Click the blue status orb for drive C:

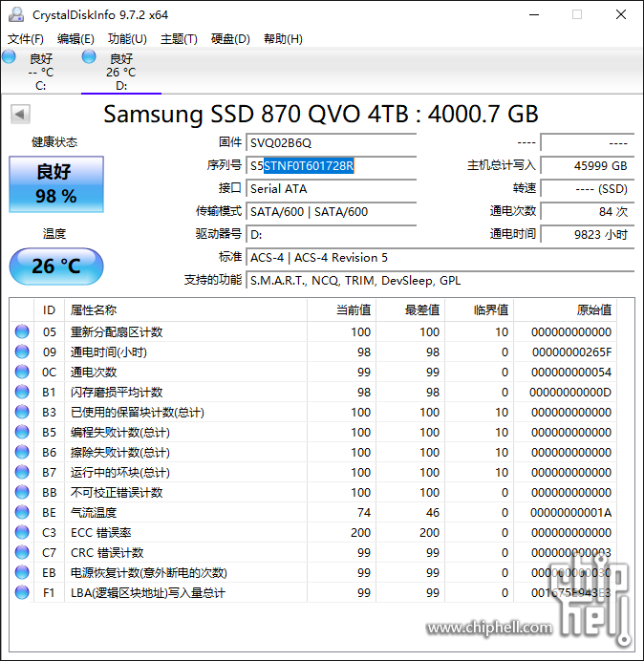9,56
